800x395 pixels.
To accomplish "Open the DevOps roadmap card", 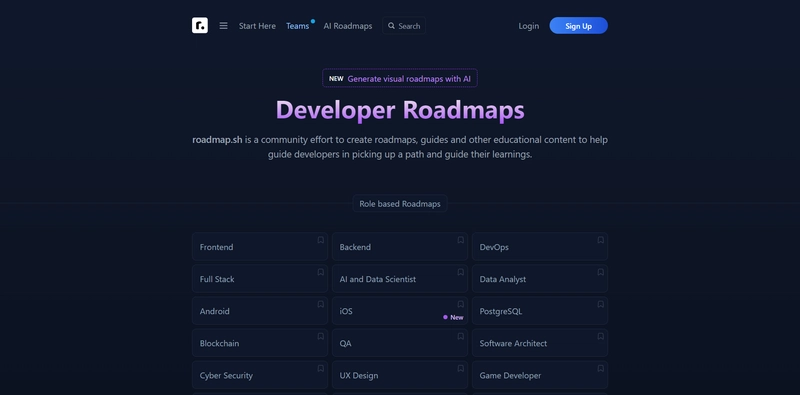I will click(x=540, y=246).
